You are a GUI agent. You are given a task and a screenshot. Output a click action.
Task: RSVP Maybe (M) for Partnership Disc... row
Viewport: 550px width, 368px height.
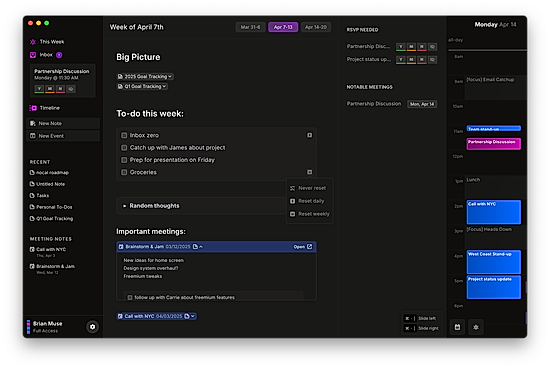[411, 46]
